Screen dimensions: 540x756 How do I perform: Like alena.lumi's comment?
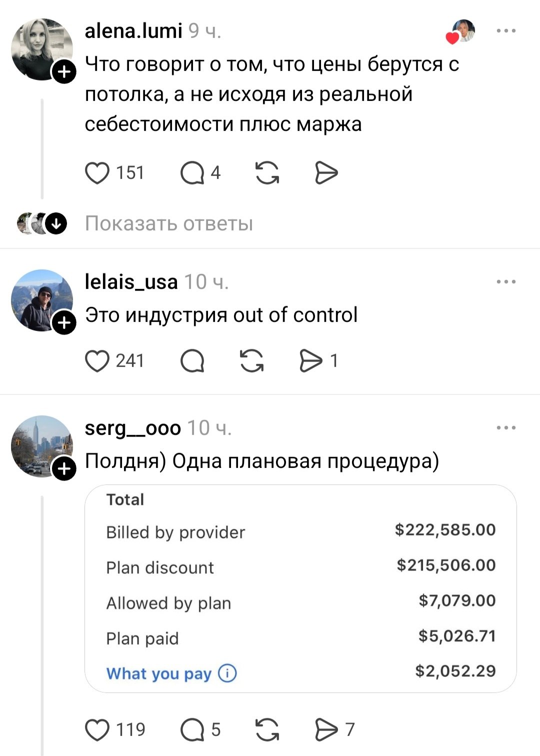coord(97,173)
